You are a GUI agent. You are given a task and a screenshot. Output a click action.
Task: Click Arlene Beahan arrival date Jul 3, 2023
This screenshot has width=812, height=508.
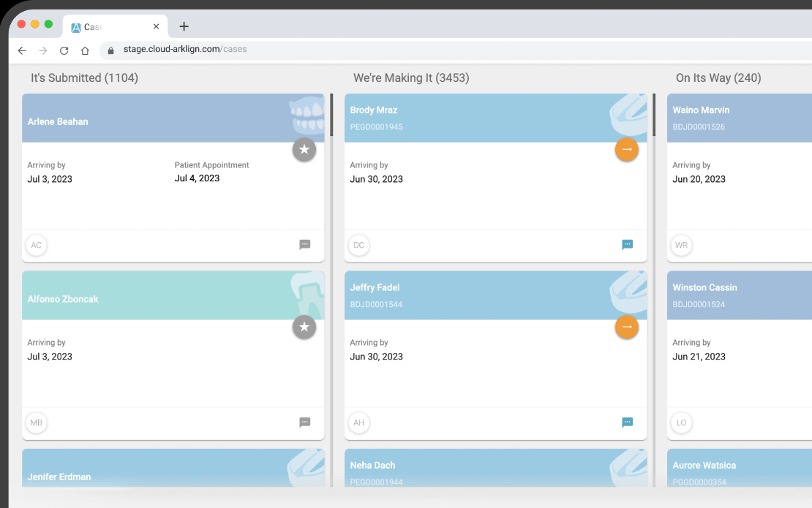pyautogui.click(x=50, y=179)
